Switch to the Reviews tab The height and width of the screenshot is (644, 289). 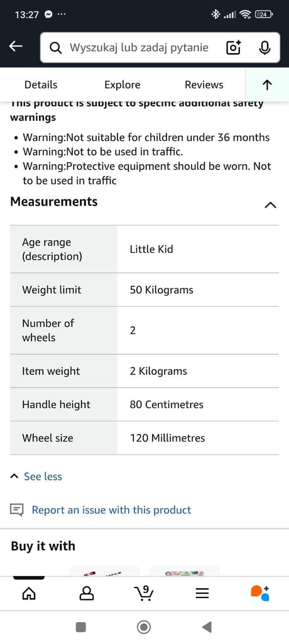204,85
